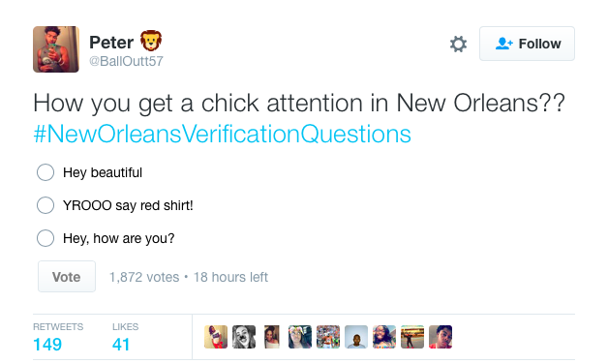This screenshot has width=608, height=364.
Task: Open the #NewOrleansVerificationQuestions hashtag
Action: coord(222,135)
